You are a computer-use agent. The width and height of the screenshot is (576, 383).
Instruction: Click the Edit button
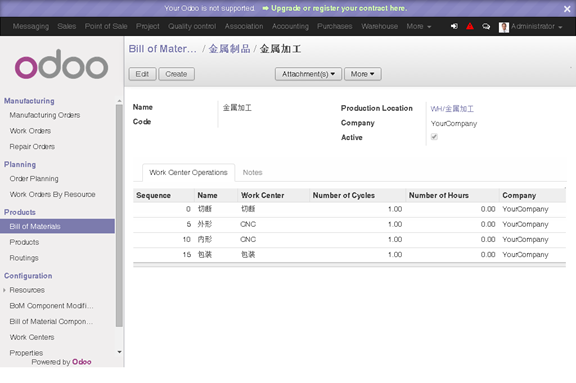coord(142,74)
